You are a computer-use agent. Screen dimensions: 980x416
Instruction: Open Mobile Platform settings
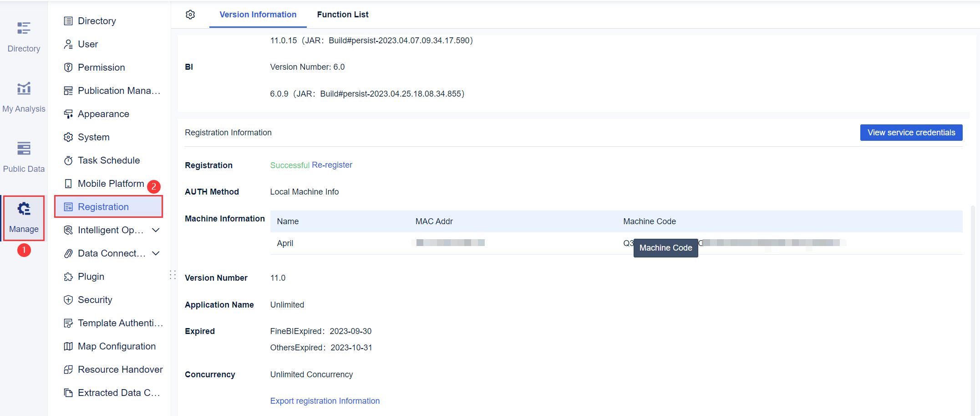(x=110, y=183)
